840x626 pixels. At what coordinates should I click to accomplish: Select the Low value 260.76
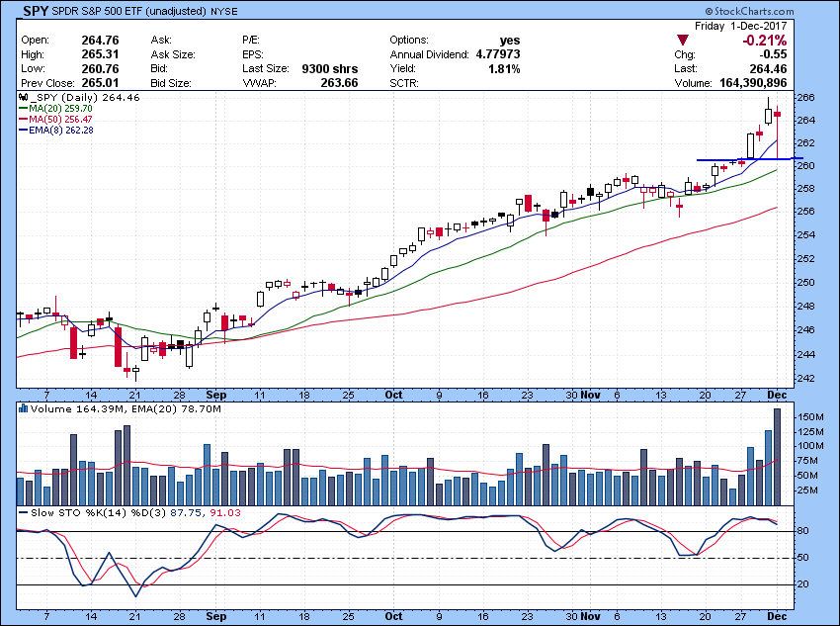pyautogui.click(x=100, y=68)
